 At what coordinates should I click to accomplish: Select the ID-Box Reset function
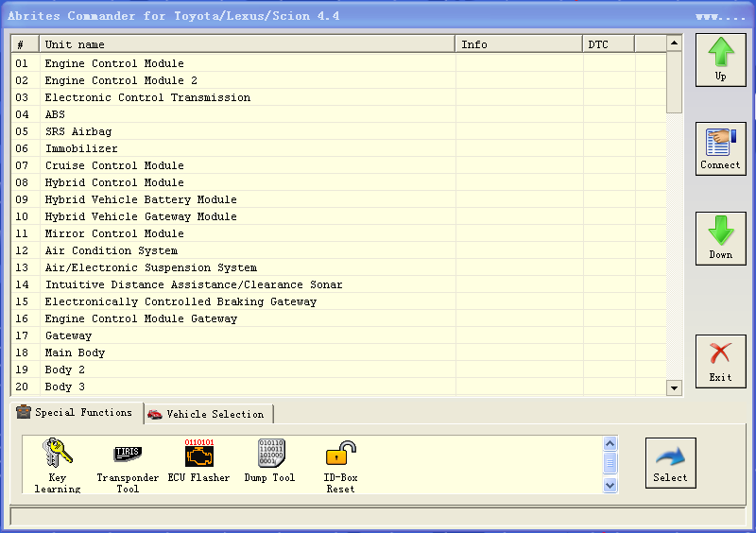(340, 465)
